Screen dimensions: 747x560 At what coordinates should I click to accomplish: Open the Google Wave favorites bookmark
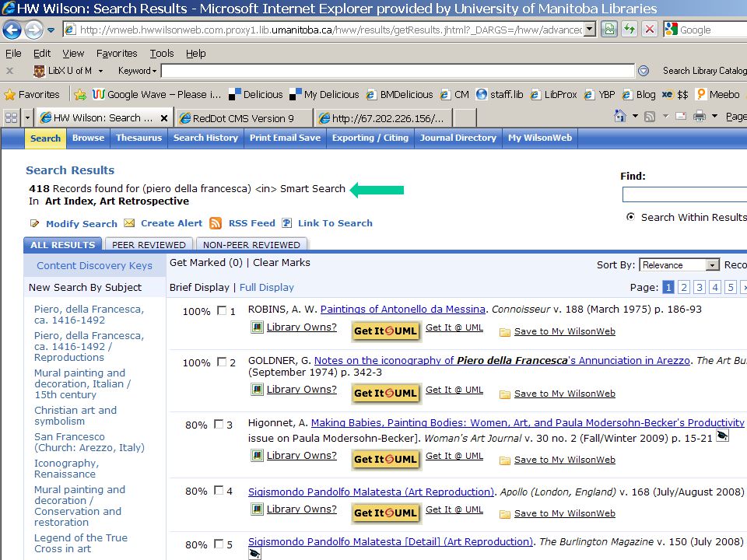[157, 94]
